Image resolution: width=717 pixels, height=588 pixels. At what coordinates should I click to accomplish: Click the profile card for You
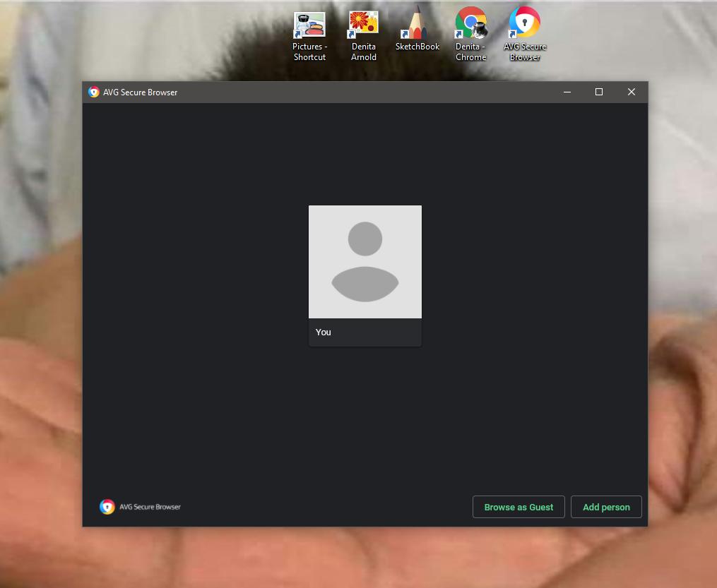click(365, 275)
